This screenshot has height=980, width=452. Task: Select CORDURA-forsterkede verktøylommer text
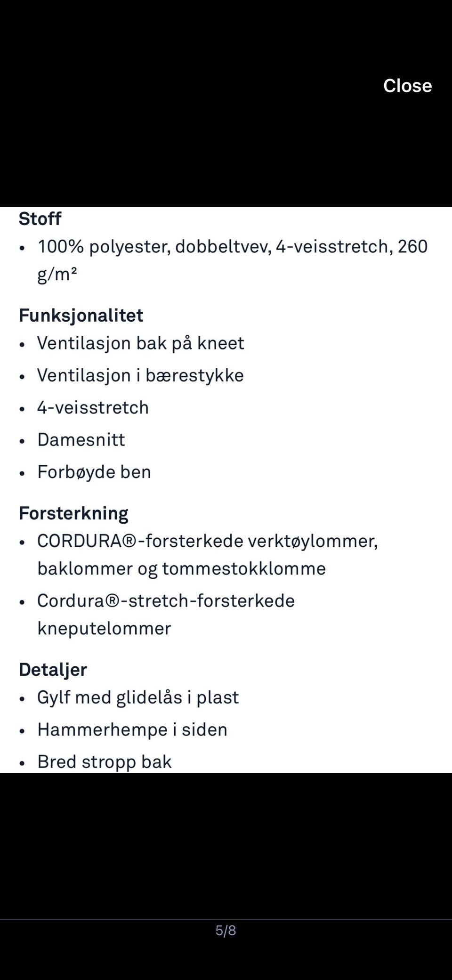click(x=208, y=541)
